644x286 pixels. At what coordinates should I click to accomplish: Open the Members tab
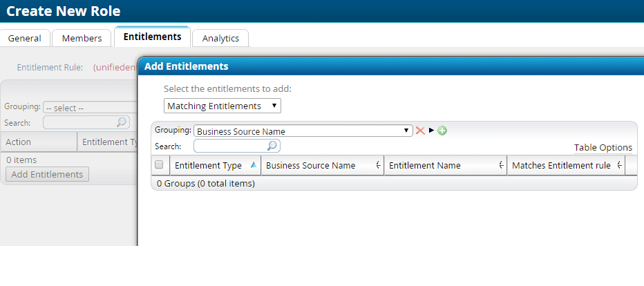(82, 38)
